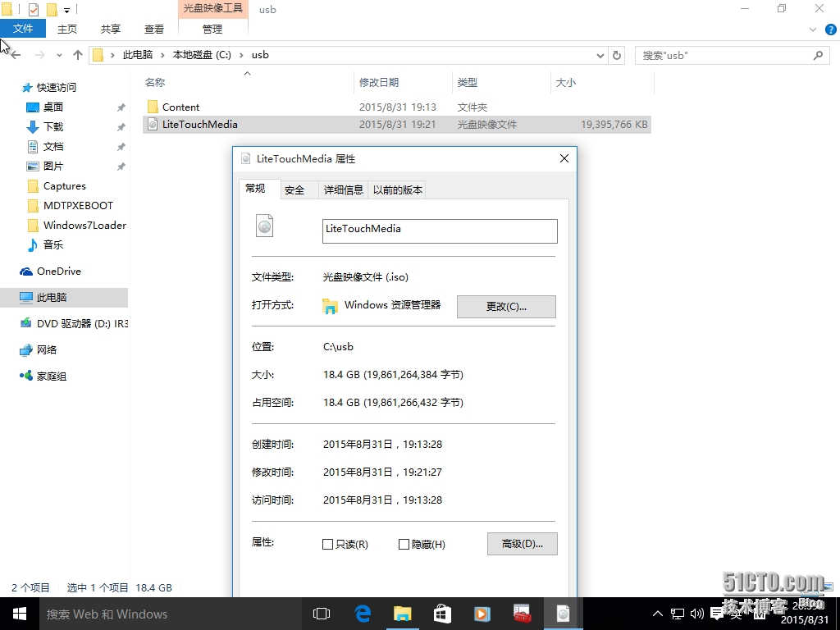Image resolution: width=840 pixels, height=630 pixels.
Task: Switch to the 主页 ribbon tab
Action: coord(67,29)
